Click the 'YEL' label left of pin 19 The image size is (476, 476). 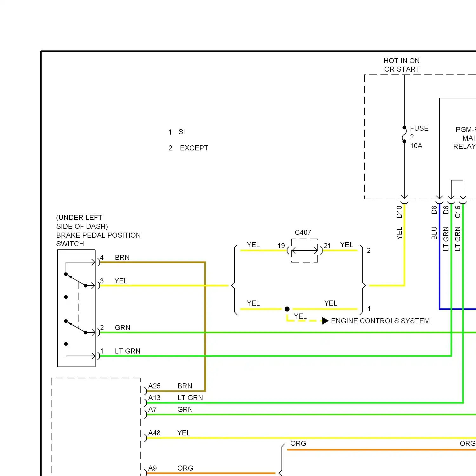click(x=253, y=245)
